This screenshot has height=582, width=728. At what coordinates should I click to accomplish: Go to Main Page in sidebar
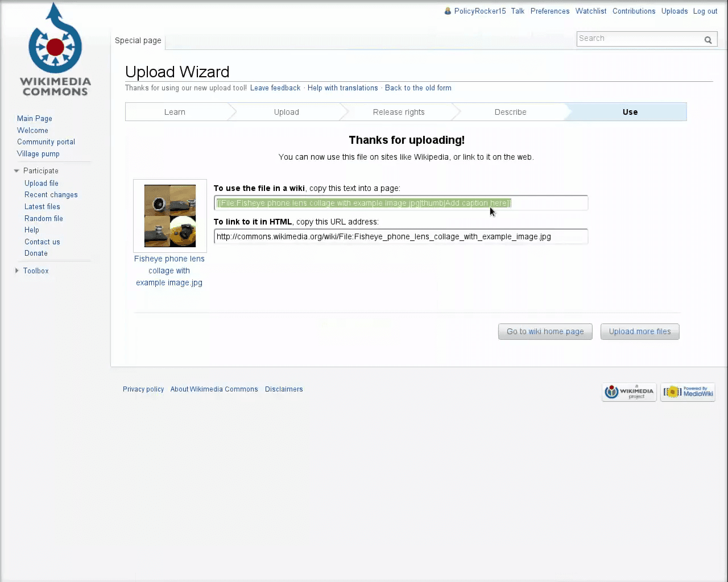[x=35, y=118]
